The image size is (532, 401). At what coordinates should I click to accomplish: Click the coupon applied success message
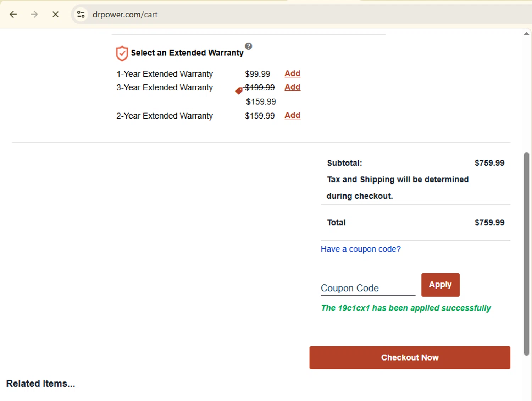[406, 308]
